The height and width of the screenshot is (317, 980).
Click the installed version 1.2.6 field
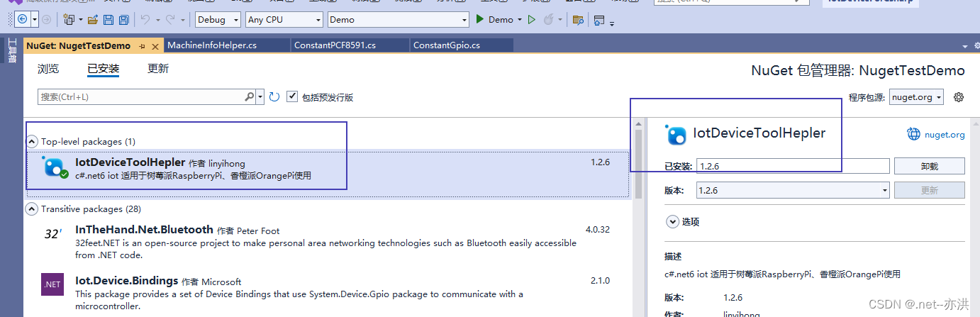[x=793, y=166]
